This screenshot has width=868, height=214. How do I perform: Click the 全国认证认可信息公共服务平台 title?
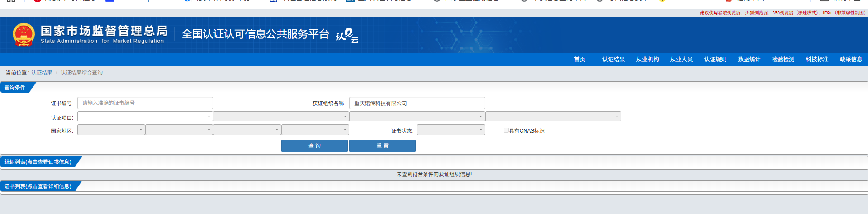(x=255, y=34)
